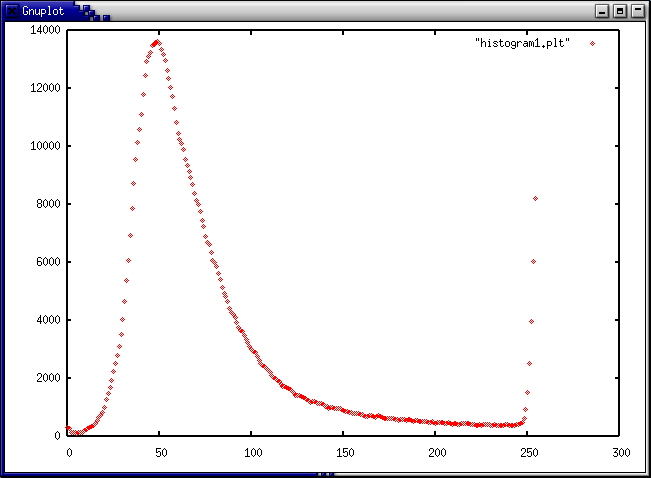Click the 10000 y-axis tick label

45,146
